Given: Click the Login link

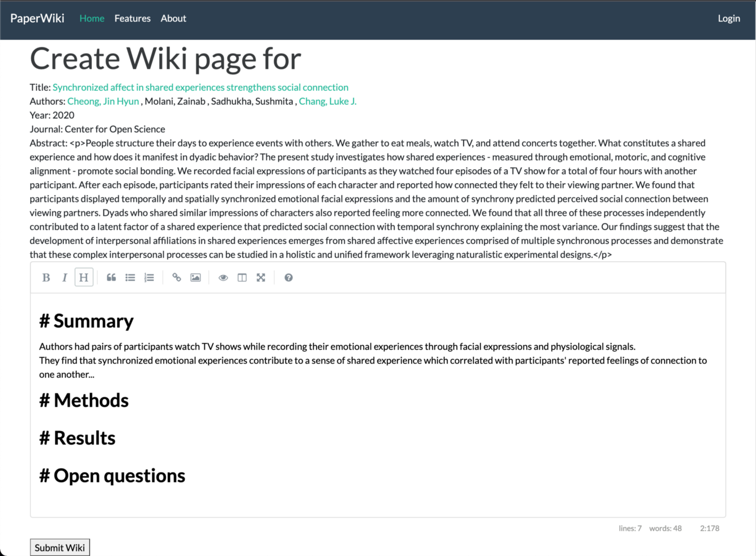Looking at the screenshot, I should point(729,18).
